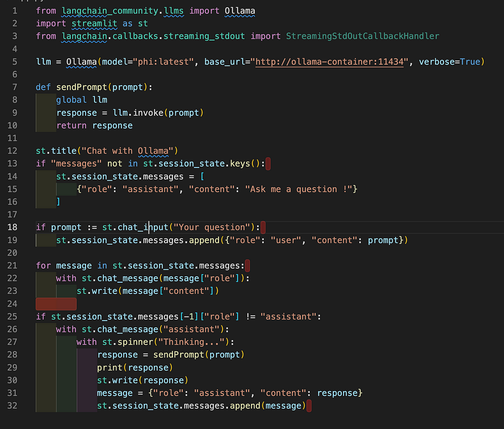
Task: Select the red whitespace block on line 24
Action: 56,304
